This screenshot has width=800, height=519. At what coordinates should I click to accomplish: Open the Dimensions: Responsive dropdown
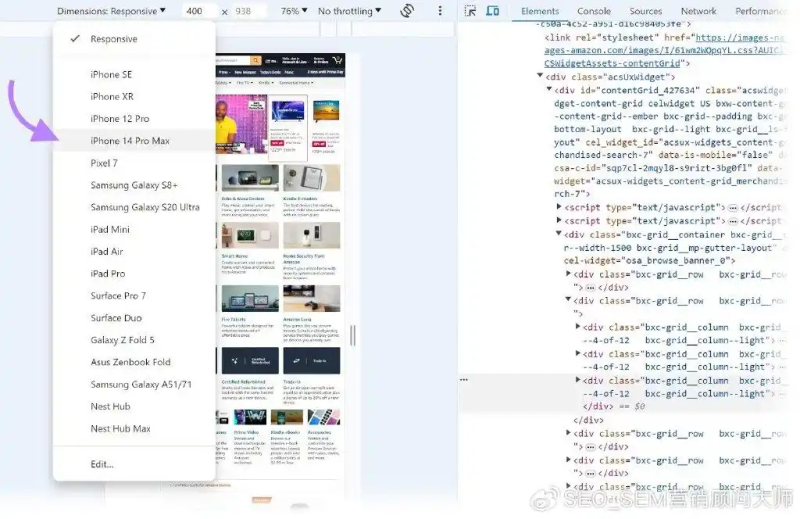pos(112,11)
